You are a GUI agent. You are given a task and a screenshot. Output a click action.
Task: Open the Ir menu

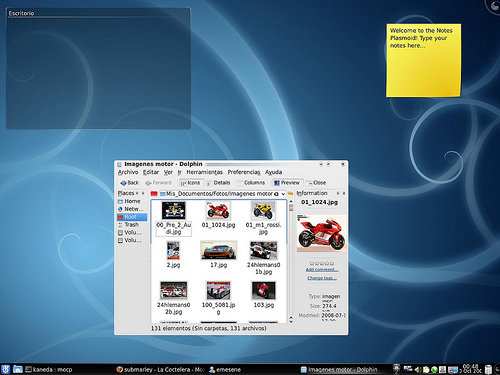(179, 172)
